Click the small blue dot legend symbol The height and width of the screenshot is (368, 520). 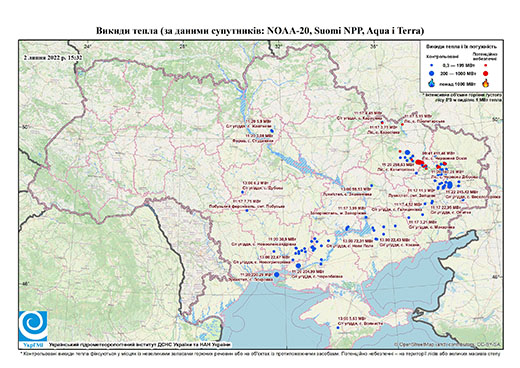[x=432, y=65]
